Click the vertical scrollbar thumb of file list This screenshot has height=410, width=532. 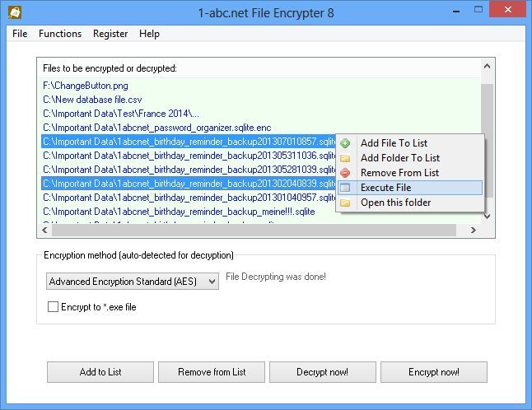(x=487, y=141)
